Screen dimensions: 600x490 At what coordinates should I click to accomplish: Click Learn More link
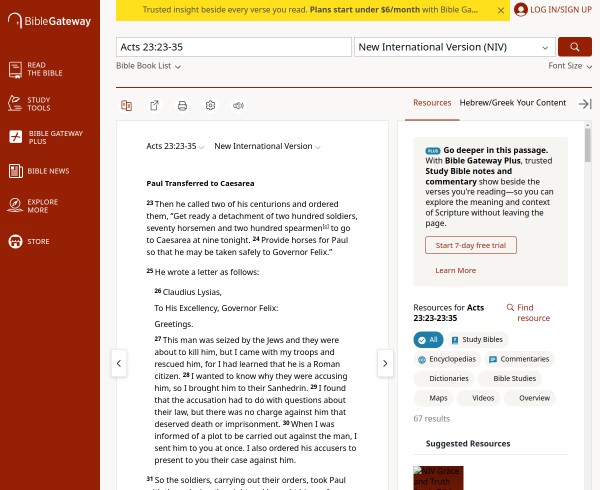pos(455,270)
